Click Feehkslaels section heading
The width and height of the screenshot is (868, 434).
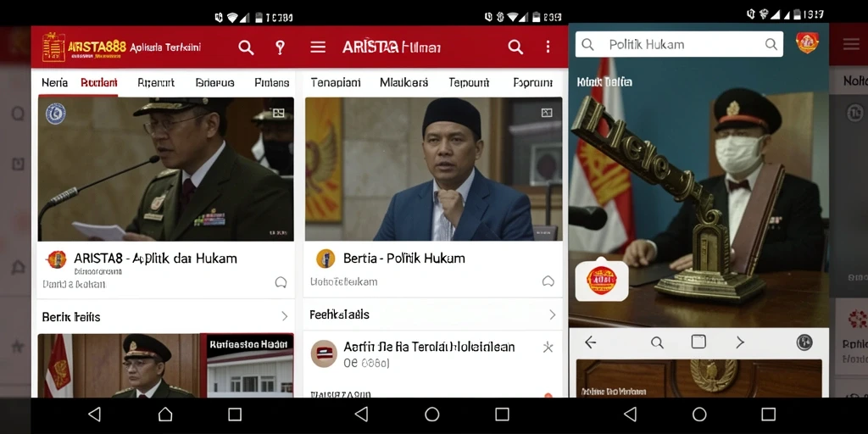339,314
